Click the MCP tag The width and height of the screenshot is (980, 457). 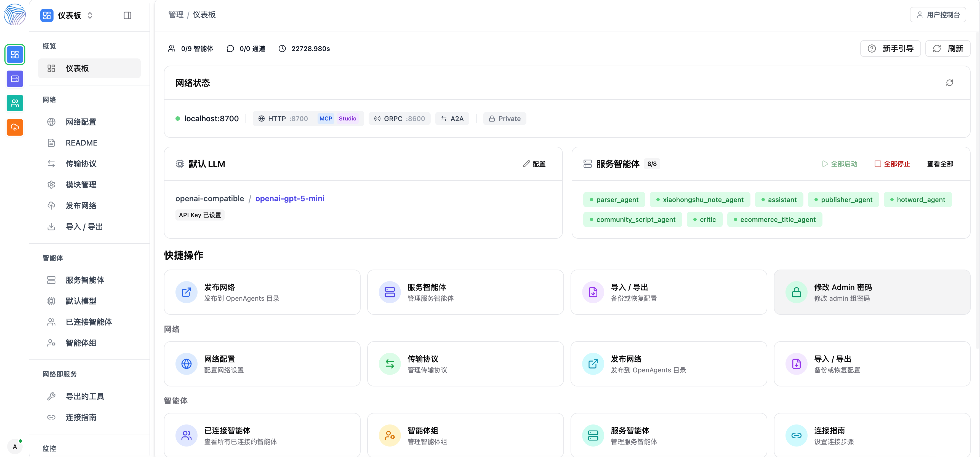[326, 119]
